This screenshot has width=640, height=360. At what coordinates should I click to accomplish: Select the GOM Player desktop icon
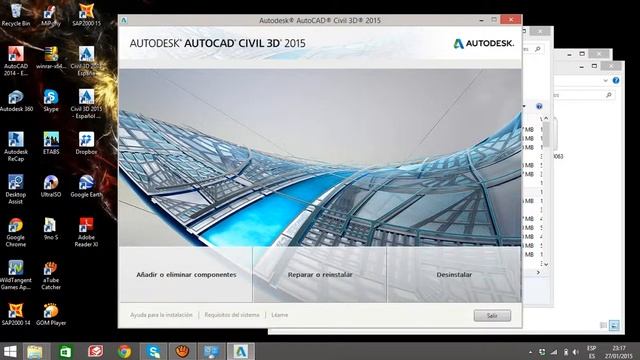pyautogui.click(x=51, y=314)
